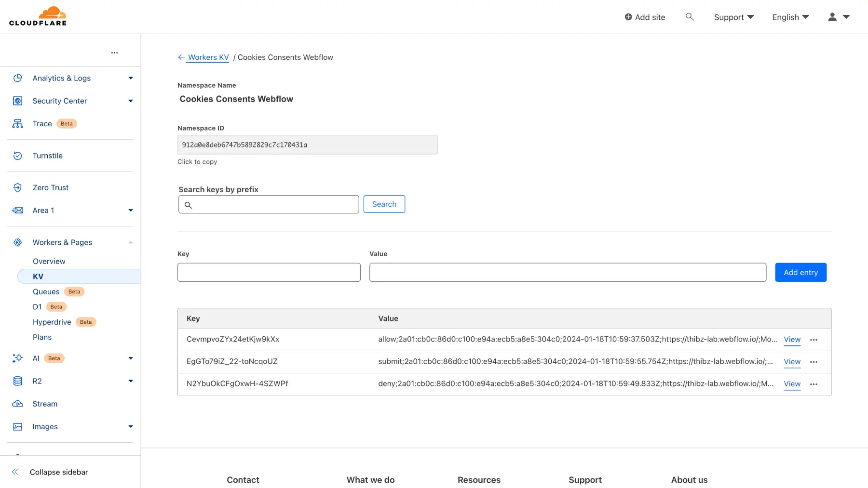Expand the Security Center section
868x488 pixels.
tap(131, 101)
